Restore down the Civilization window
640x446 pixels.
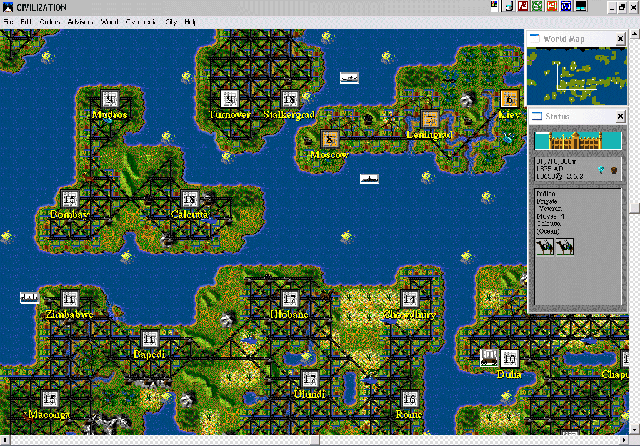tap(622, 7)
